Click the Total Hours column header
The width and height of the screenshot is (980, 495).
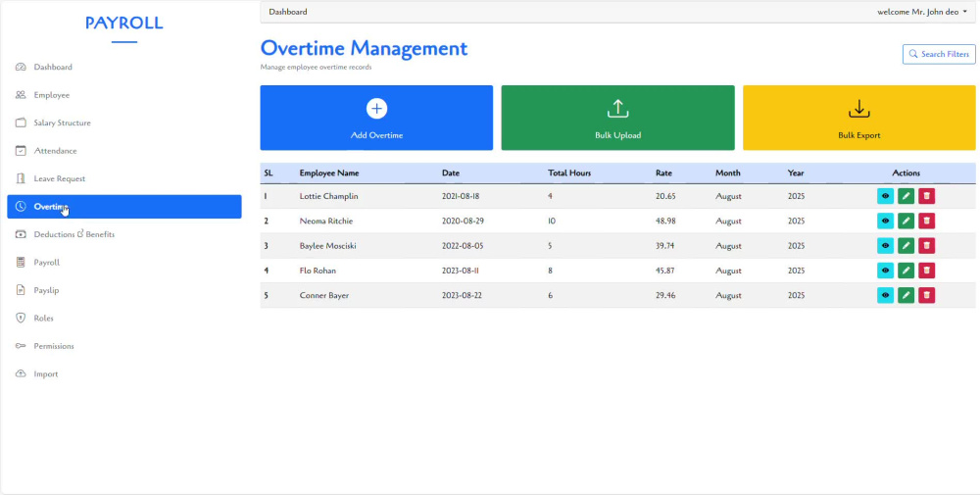point(569,173)
